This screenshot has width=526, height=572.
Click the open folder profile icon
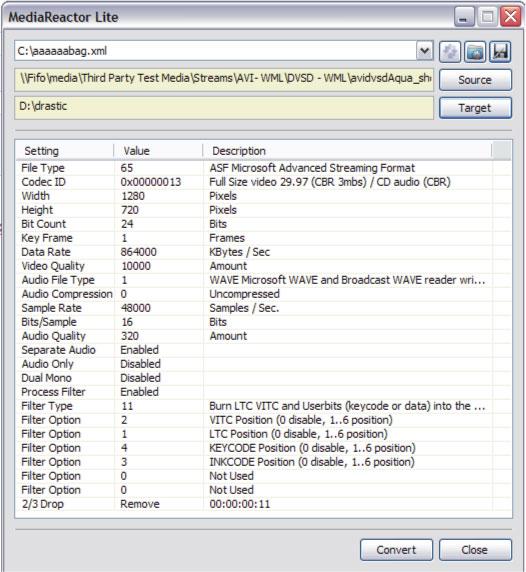click(x=475, y=51)
